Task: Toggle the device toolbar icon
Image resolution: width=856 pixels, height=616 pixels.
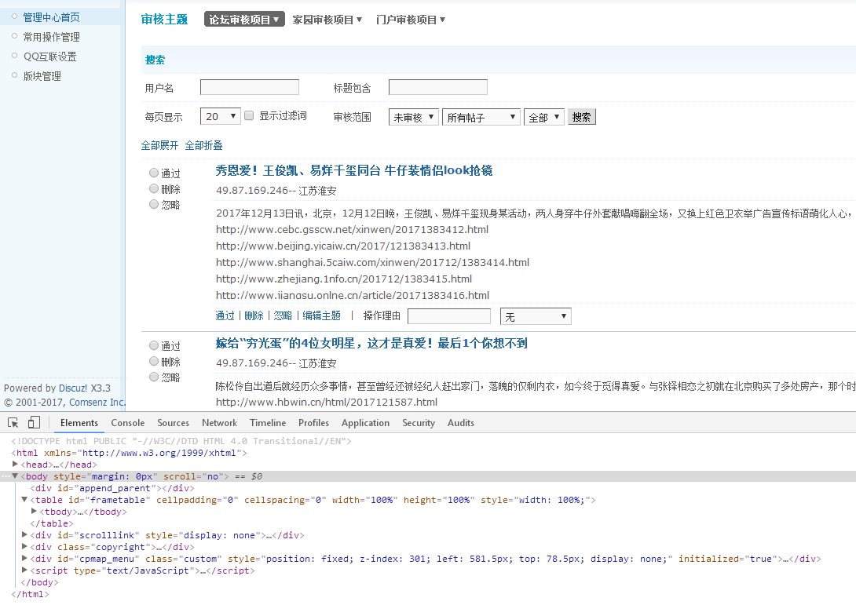Action: (x=34, y=422)
